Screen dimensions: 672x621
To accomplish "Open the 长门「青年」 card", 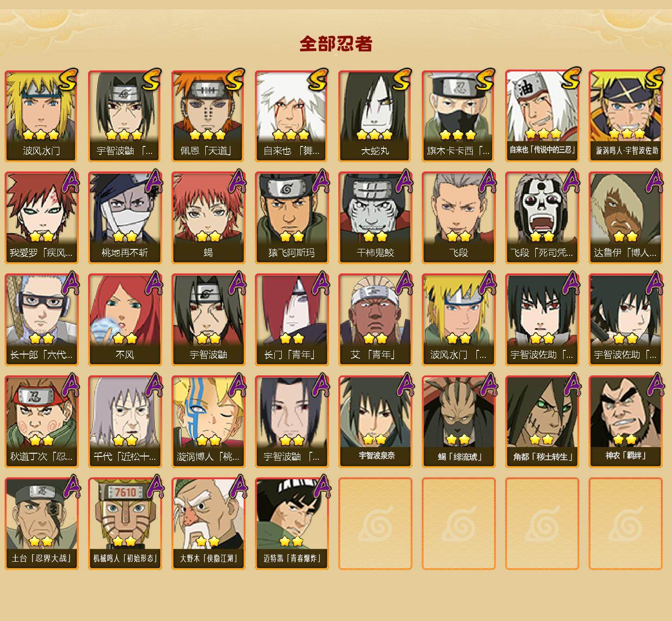I will tap(292, 320).
